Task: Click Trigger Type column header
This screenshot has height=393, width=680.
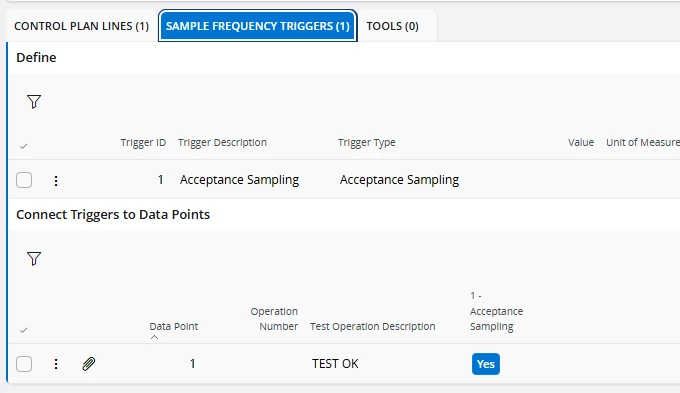Action: coord(366,143)
